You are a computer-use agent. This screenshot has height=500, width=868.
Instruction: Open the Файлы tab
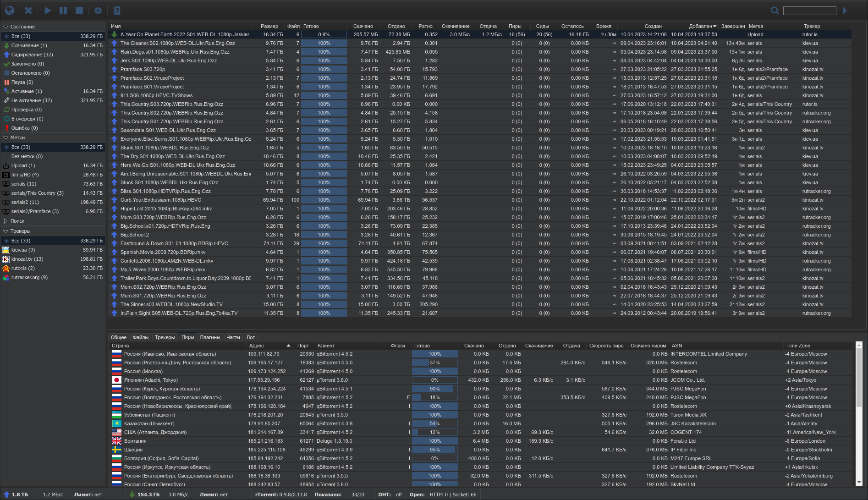[141, 337]
